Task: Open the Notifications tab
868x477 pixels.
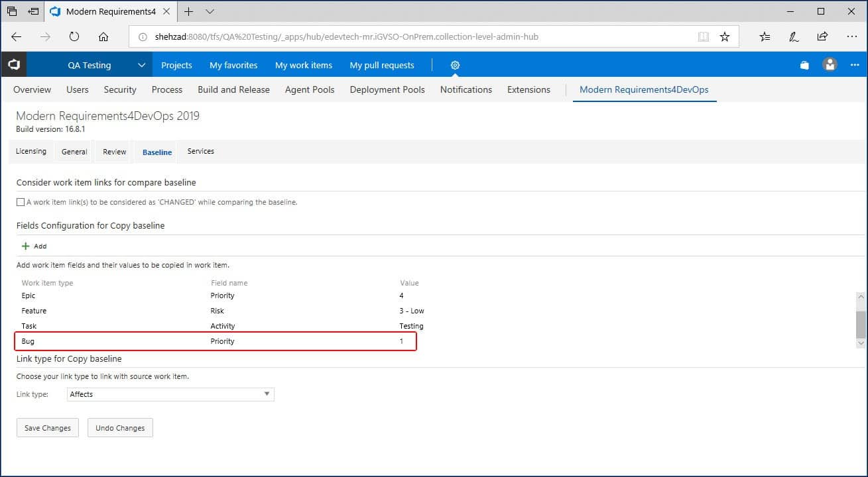Action: [466, 89]
